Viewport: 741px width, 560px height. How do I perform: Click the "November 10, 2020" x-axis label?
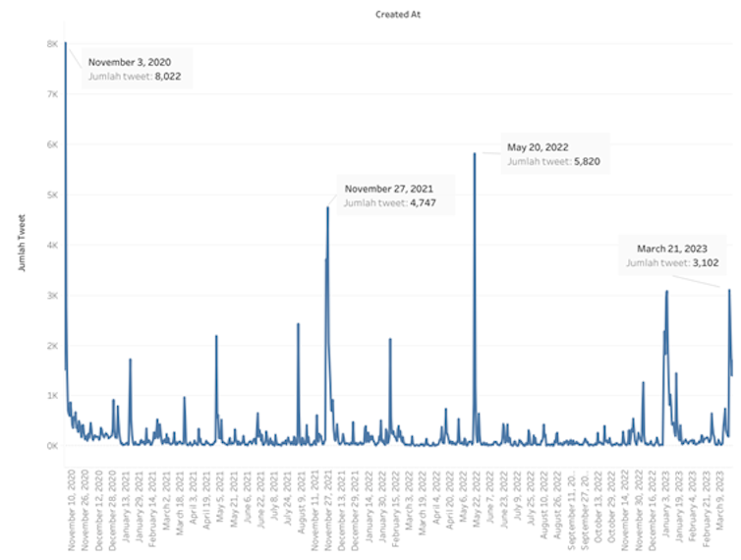click(x=73, y=511)
